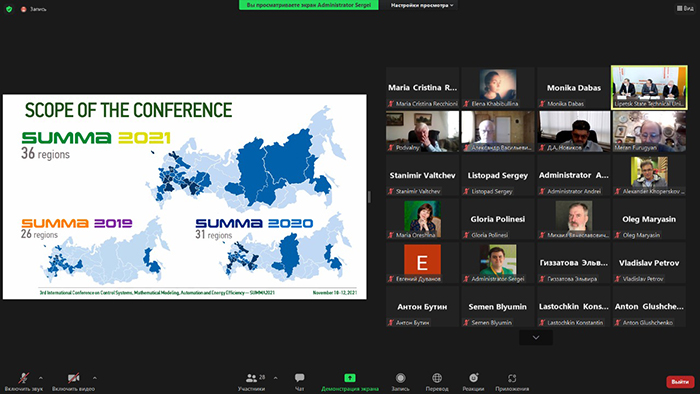Expand audio options arrow next to microphone
Image resolution: width=700 pixels, height=394 pixels.
(41, 378)
